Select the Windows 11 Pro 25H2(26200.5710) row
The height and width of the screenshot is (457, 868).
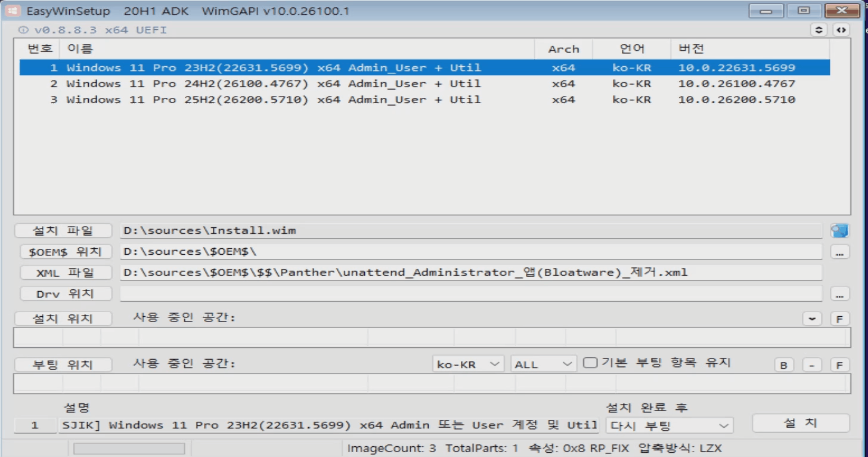pyautogui.click(x=424, y=100)
